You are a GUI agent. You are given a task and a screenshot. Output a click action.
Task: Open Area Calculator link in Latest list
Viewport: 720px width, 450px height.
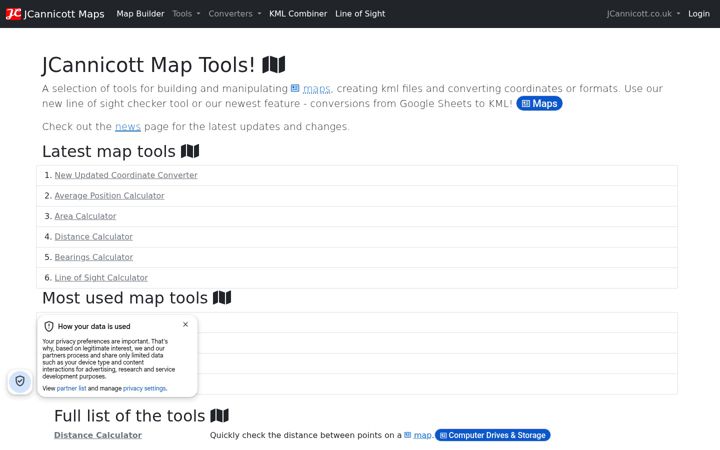[85, 216]
